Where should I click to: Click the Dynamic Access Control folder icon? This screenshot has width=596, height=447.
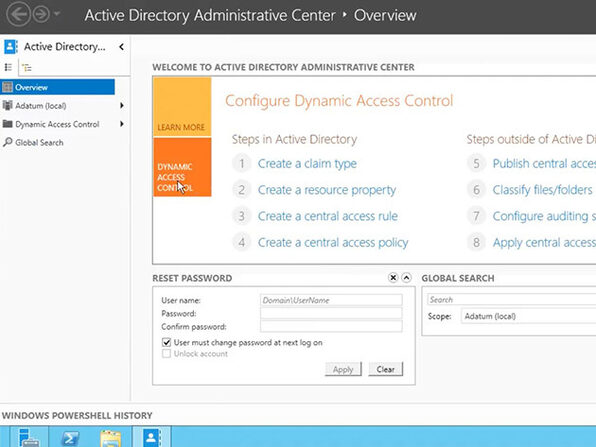click(7, 124)
